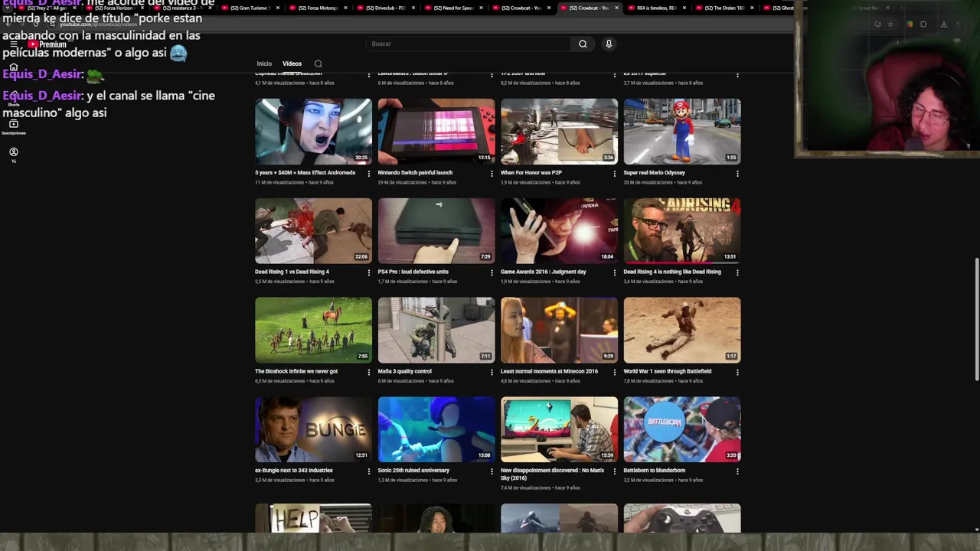This screenshot has height=551, width=980.
Task: Click the TF2 2007 and now title
Action: (522, 73)
